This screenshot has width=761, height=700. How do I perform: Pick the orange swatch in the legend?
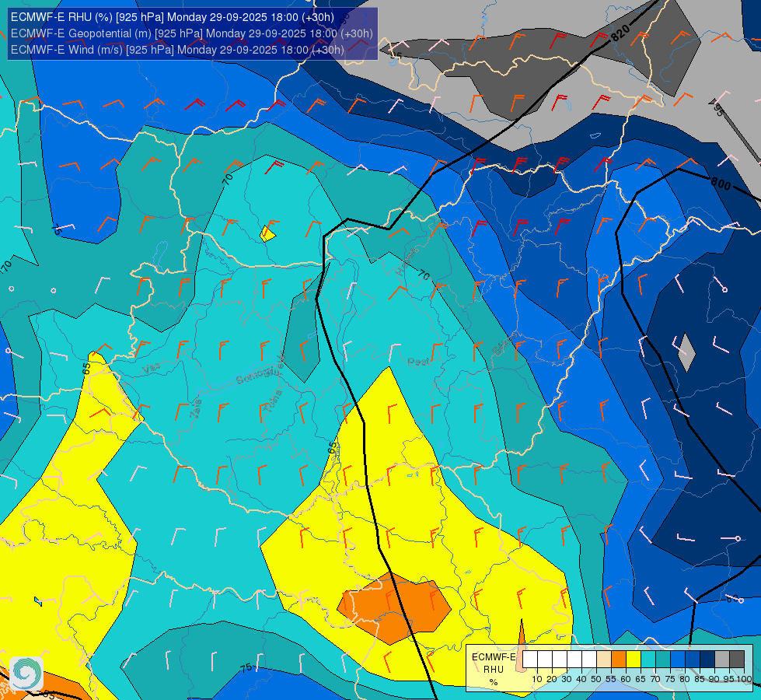618,660
